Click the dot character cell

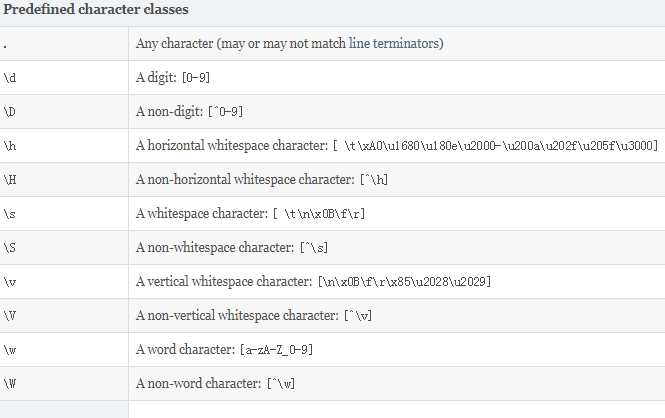(8, 44)
